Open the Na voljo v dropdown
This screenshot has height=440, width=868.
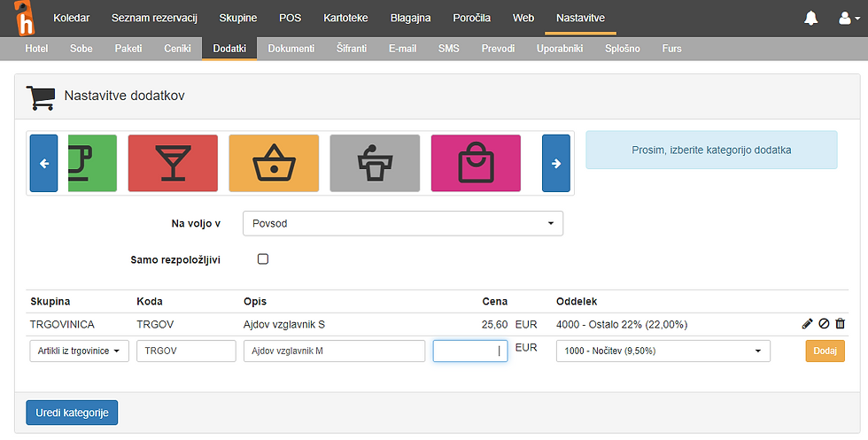(x=403, y=223)
